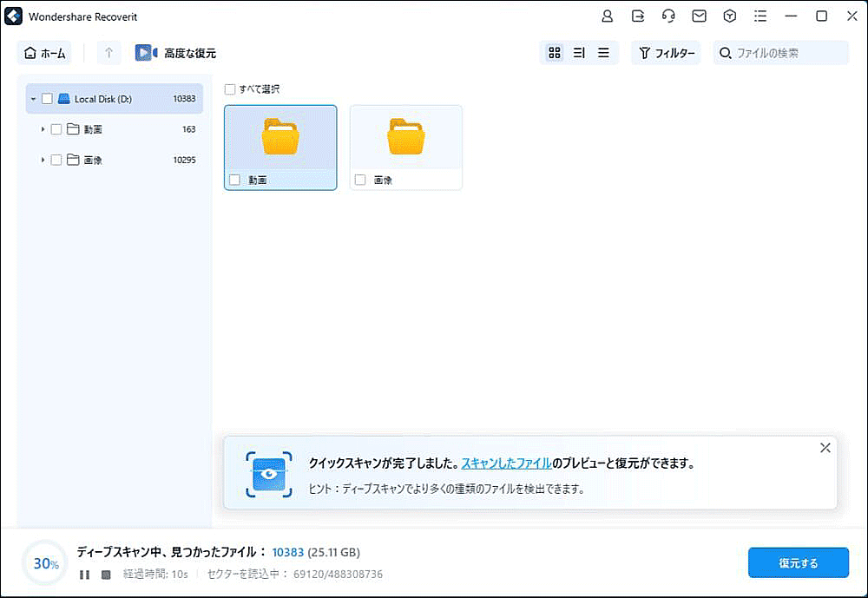Stop the running scan
This screenshot has height=598, width=868.
104,573
